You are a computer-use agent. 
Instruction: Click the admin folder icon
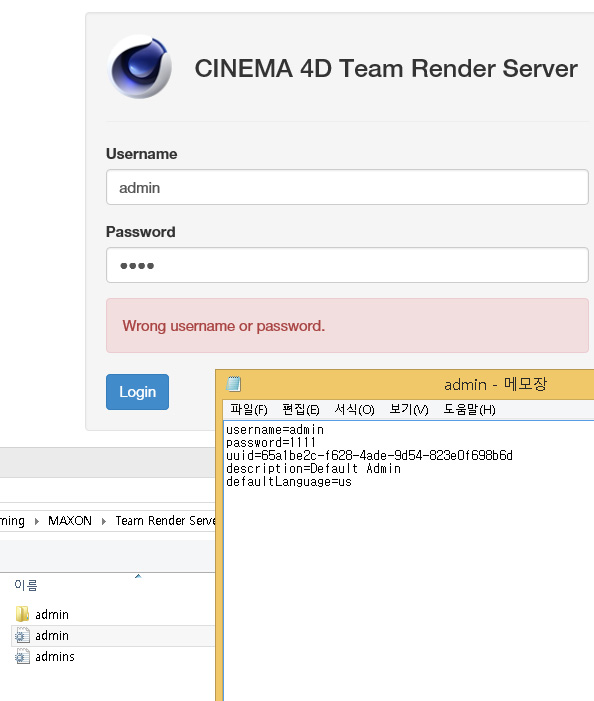(x=22, y=614)
